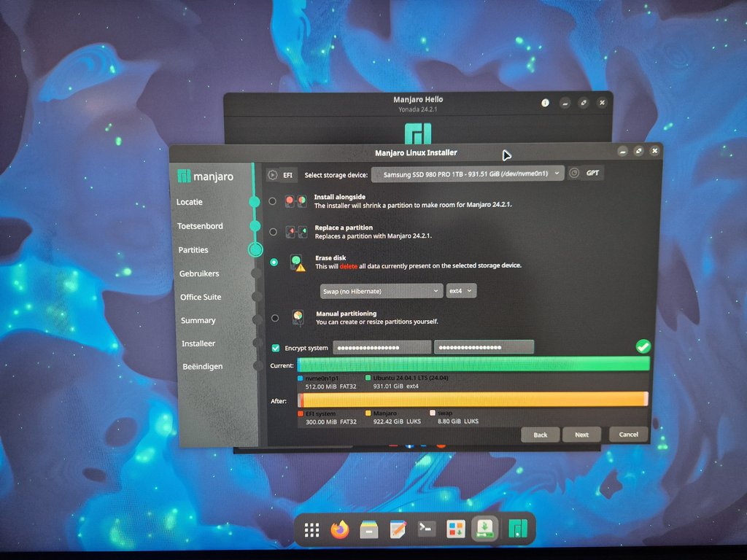
Task: Select the Replace a partition radio button
Action: [274, 232]
